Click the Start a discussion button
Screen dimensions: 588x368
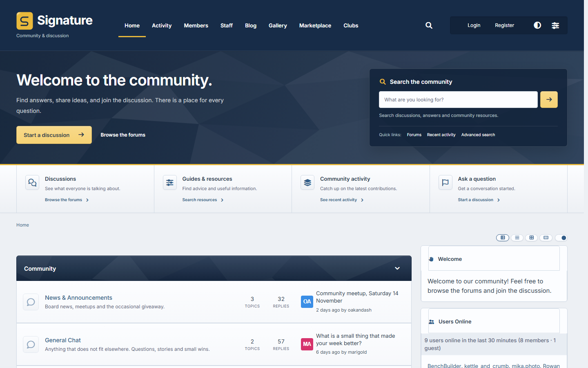pos(54,135)
